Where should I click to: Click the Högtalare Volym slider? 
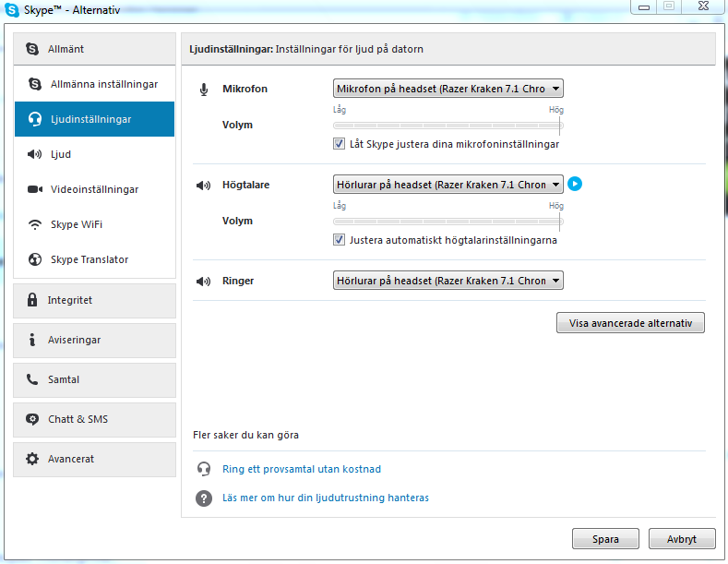pyautogui.click(x=448, y=222)
